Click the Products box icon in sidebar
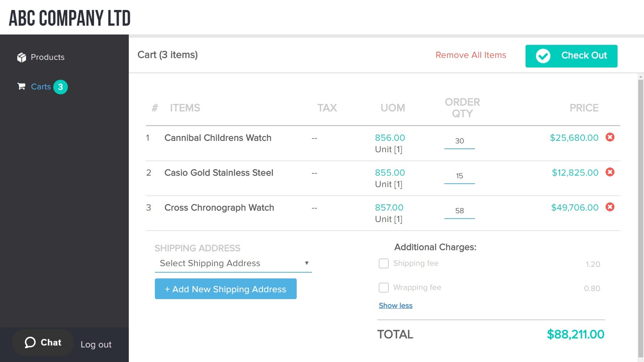Viewport: 644px width, 362px height. [21, 57]
